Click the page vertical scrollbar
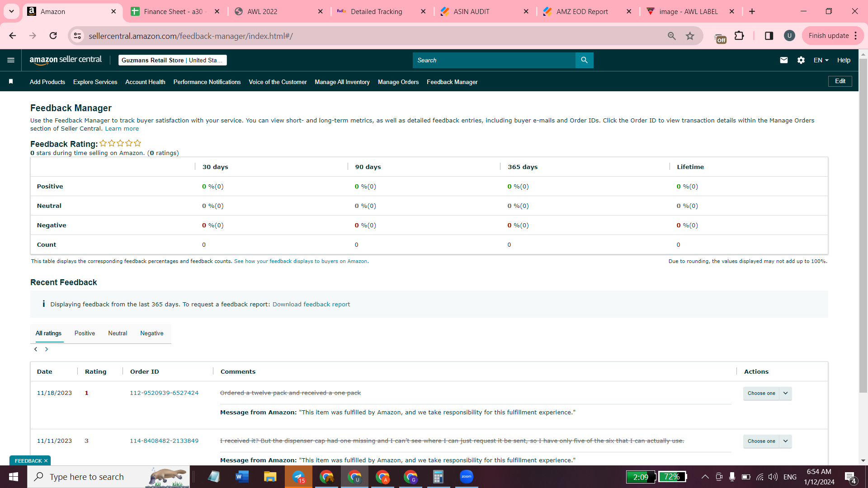Viewport: 868px width, 488px height. point(863,226)
